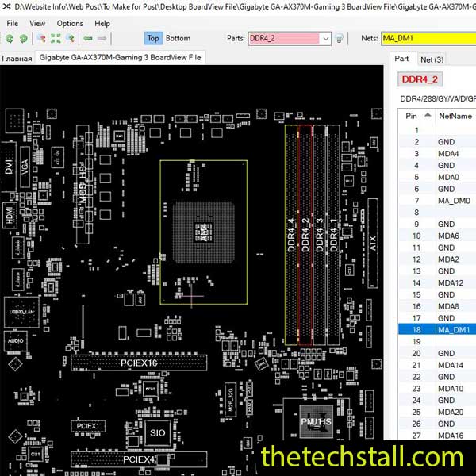Click the ATX power connector on board

pos(373,244)
